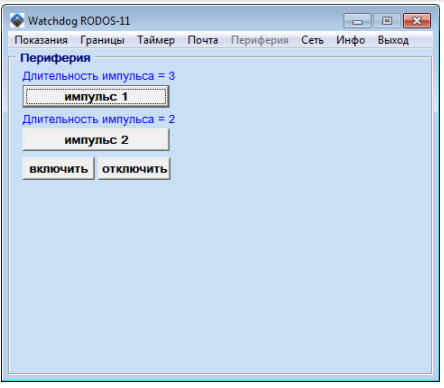Maximize the Watchdog RODOS-11 window

tap(387, 21)
